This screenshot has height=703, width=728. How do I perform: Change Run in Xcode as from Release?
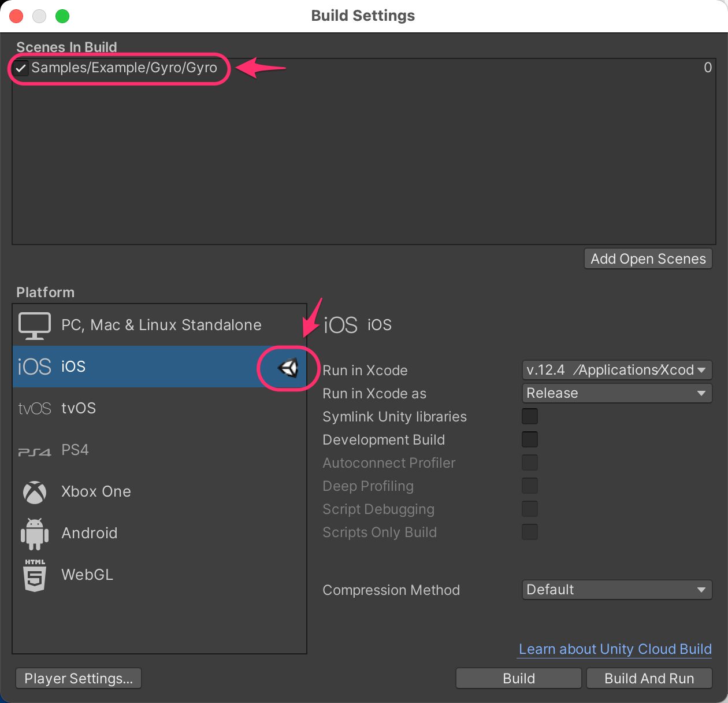tap(616, 393)
